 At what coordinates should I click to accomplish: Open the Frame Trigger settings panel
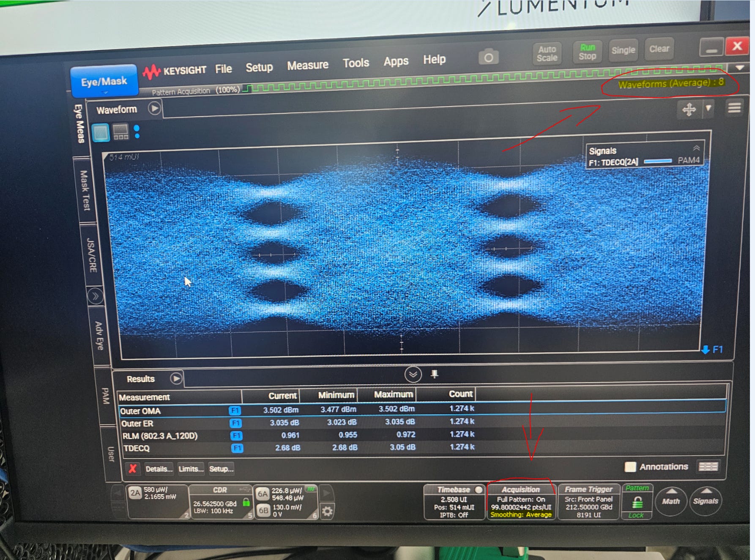pos(588,502)
